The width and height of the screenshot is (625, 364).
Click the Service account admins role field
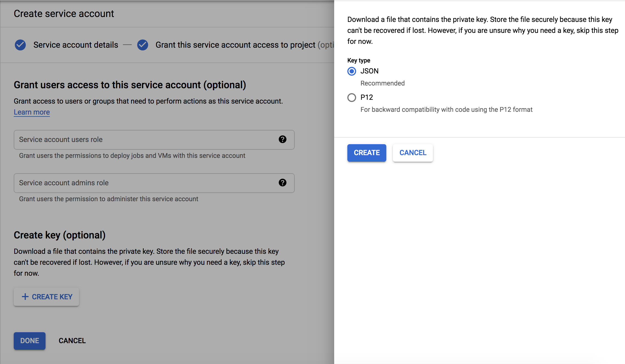(x=137, y=183)
